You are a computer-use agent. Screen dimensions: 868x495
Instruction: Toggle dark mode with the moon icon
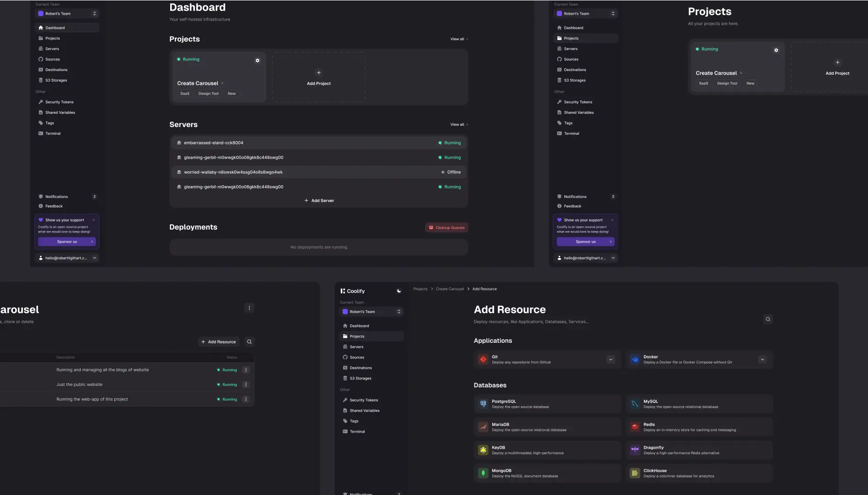click(398, 291)
